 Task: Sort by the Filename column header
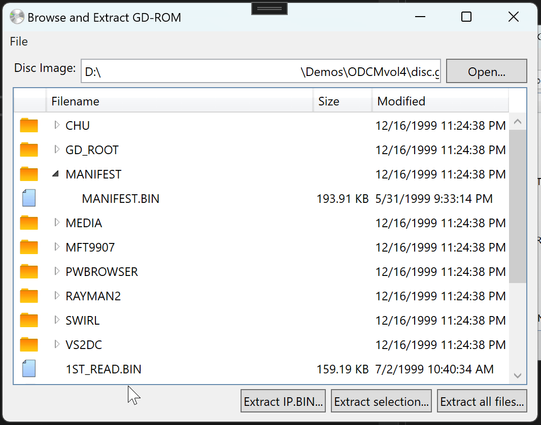click(x=179, y=101)
